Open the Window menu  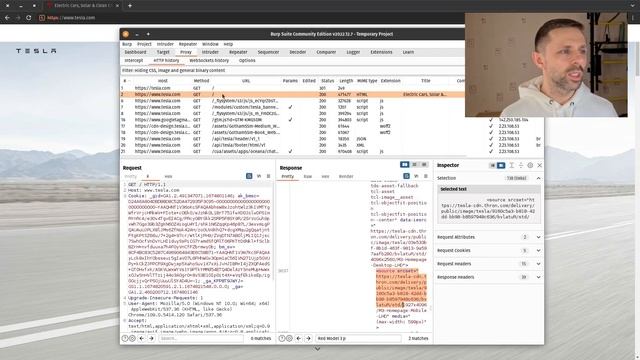(x=210, y=44)
